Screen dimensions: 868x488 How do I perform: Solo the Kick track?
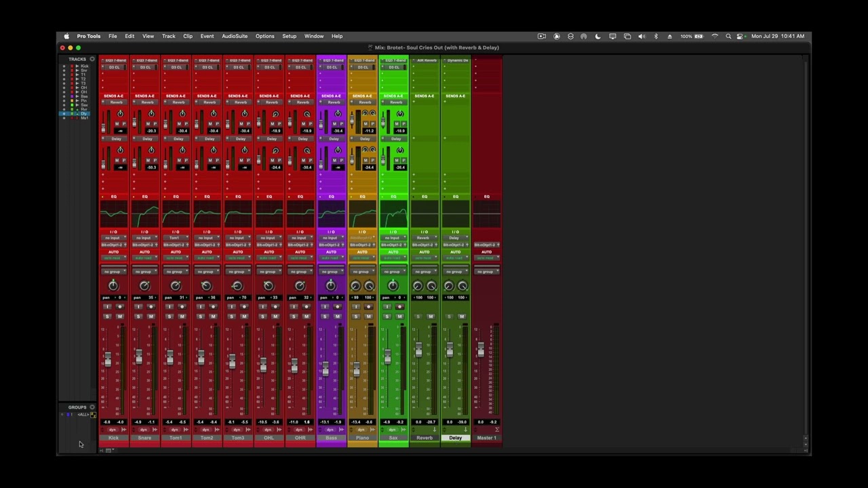[108, 317]
